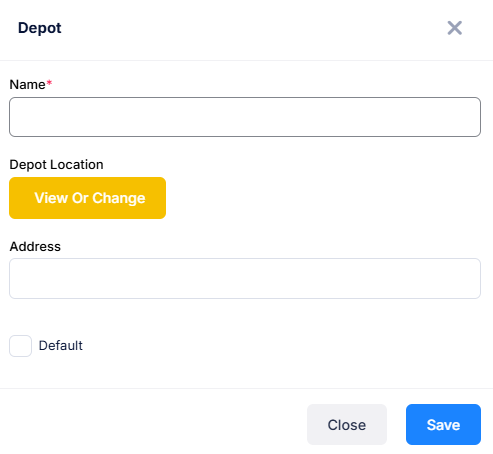The height and width of the screenshot is (454, 493).
Task: Change the depot location with yellow button
Action: point(87,198)
